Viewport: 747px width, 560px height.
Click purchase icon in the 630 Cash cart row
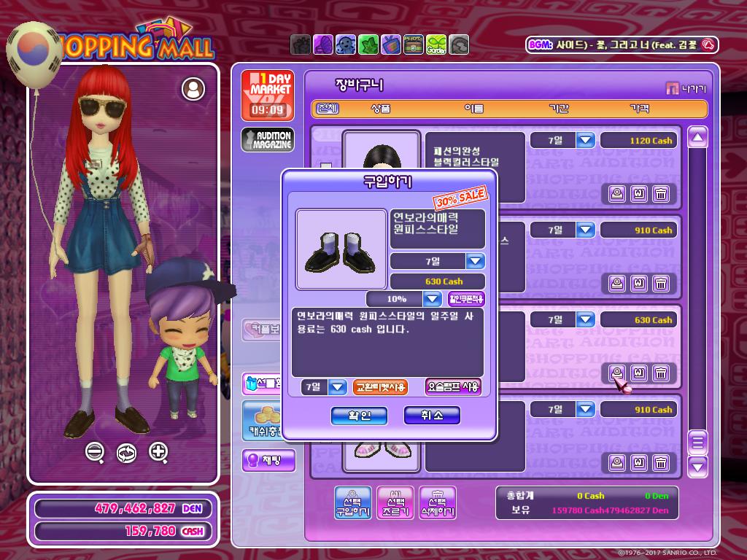tap(617, 373)
